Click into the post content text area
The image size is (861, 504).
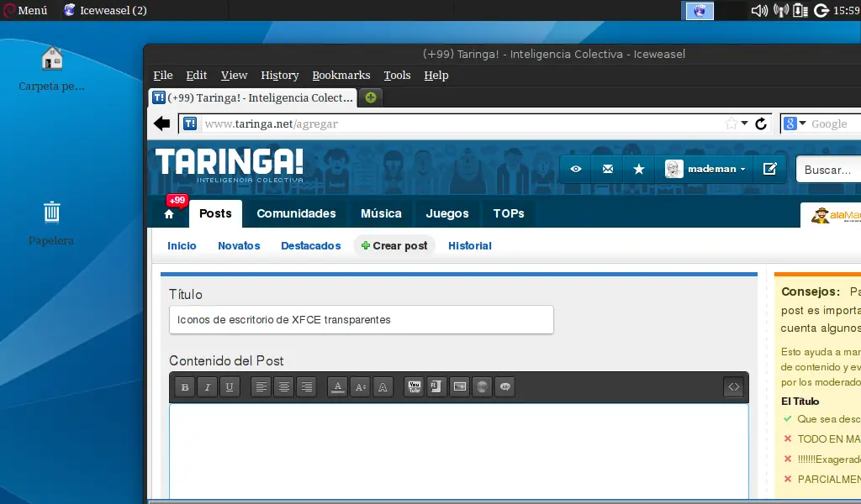(x=459, y=451)
